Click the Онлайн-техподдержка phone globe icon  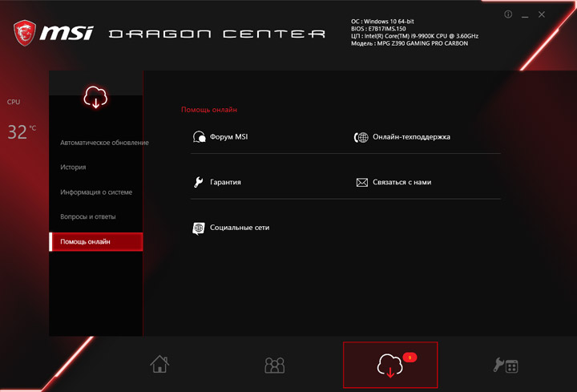(x=361, y=137)
